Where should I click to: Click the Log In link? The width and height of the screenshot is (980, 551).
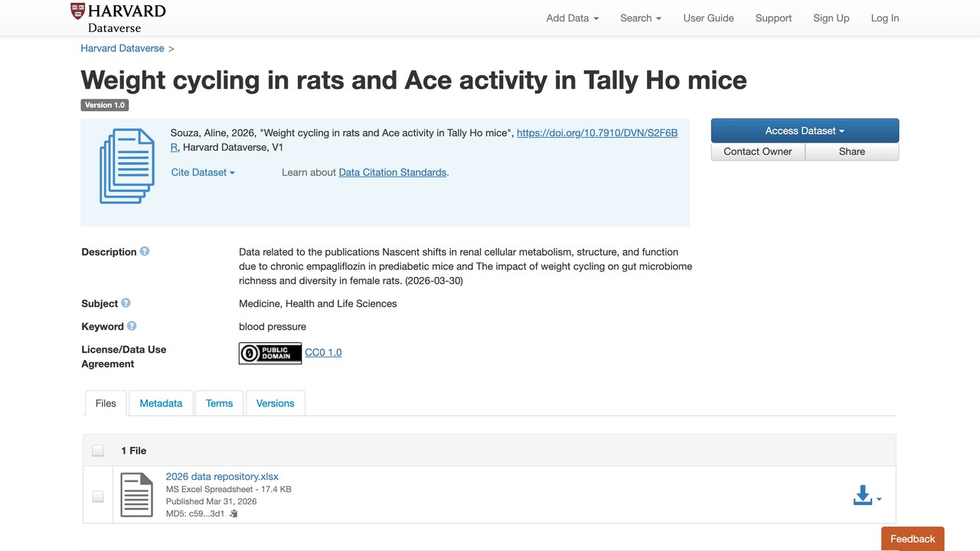click(x=885, y=18)
